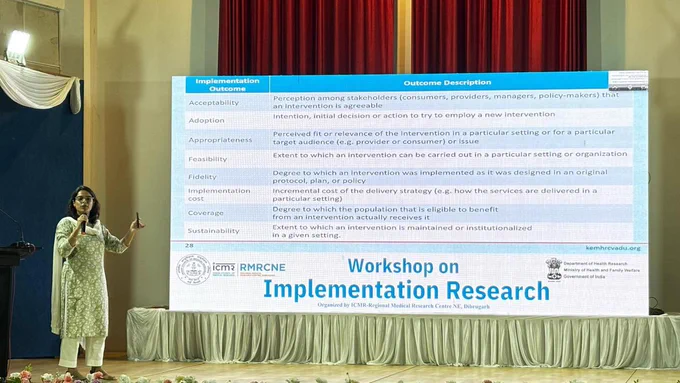
Task: Click the small video thumbnail in slide corner
Action: (628, 81)
